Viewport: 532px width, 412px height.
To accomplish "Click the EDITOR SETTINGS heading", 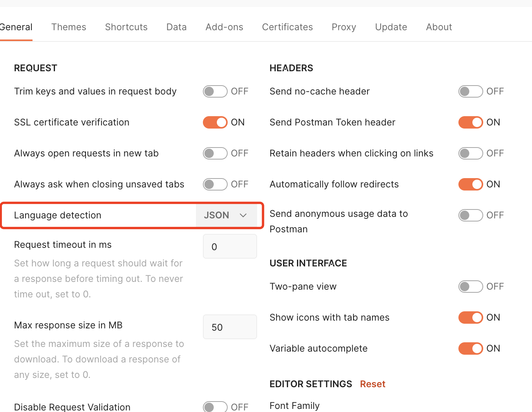I will 311,384.
